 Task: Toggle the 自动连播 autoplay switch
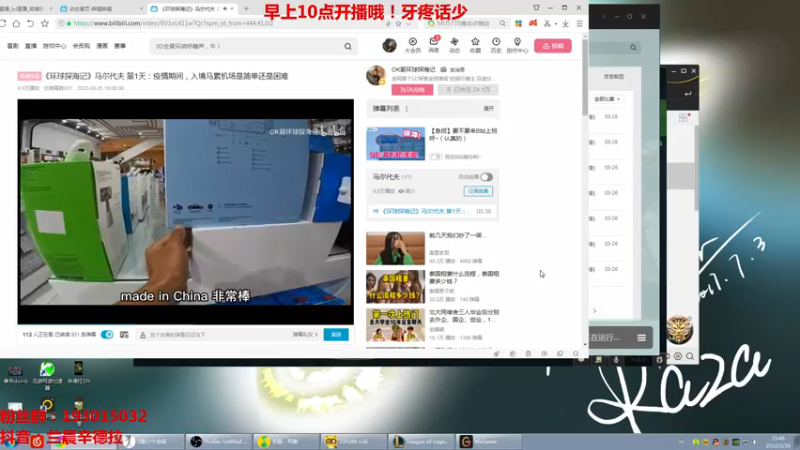click(486, 177)
